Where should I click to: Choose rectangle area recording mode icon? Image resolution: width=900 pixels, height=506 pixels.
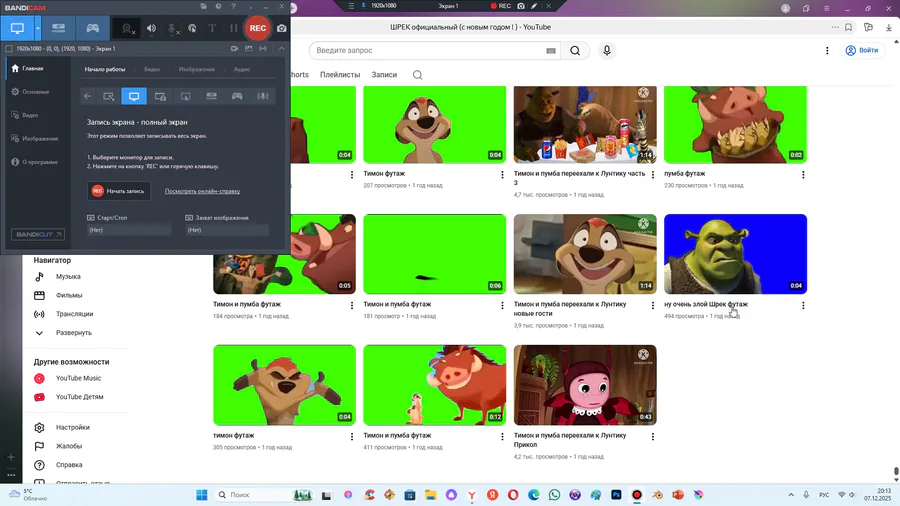[x=108, y=96]
